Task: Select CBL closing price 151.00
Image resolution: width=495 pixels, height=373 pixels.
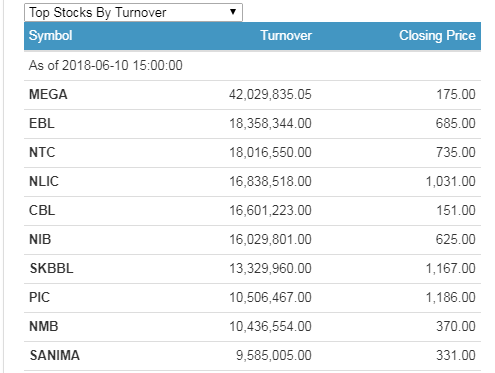Action: (x=456, y=210)
